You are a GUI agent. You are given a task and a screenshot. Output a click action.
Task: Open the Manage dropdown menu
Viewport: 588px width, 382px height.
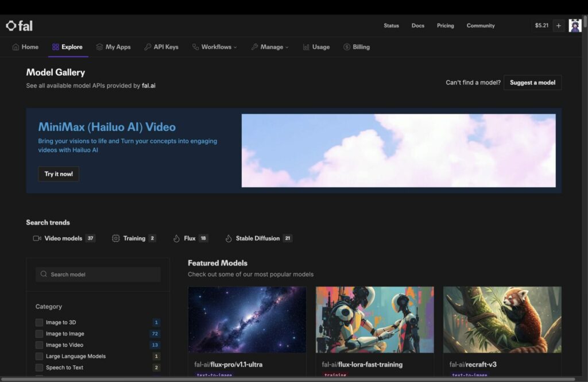pos(270,47)
